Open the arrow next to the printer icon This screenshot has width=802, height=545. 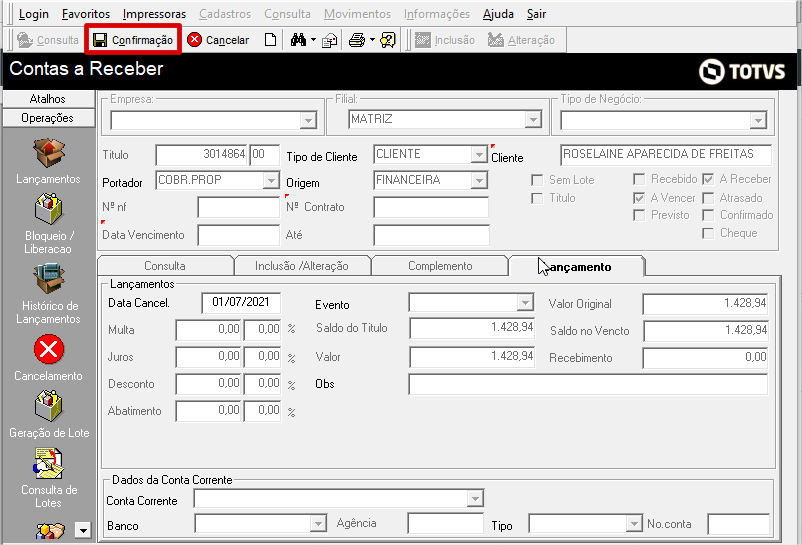[x=372, y=40]
